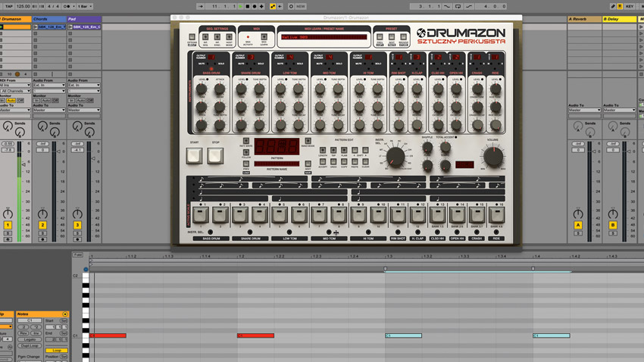Click the RAND MODE button

point(308,141)
